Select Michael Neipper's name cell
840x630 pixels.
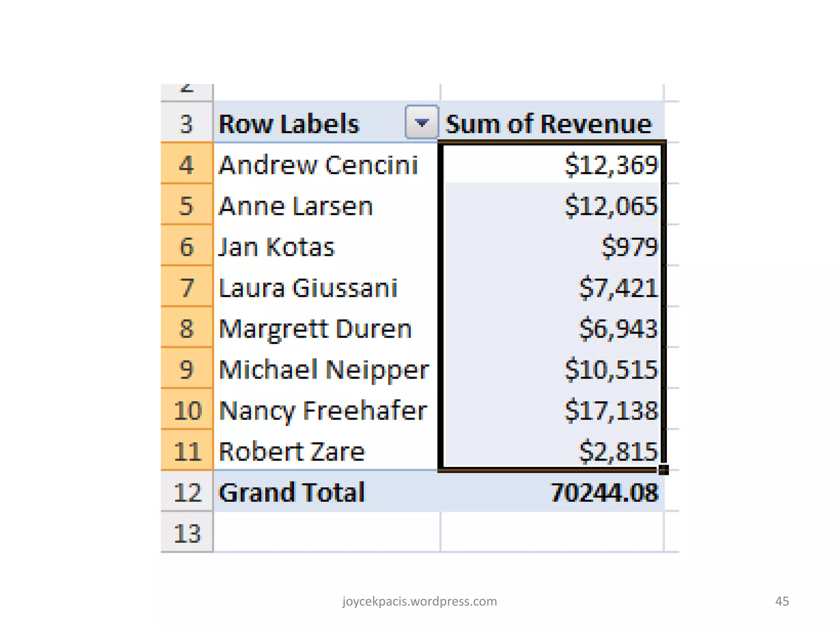pos(324,370)
